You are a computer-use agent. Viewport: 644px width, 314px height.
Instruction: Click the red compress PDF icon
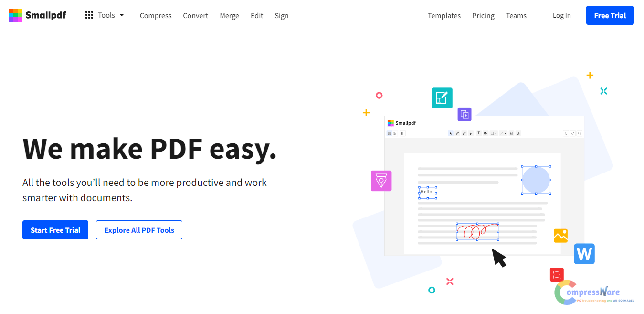click(x=557, y=274)
